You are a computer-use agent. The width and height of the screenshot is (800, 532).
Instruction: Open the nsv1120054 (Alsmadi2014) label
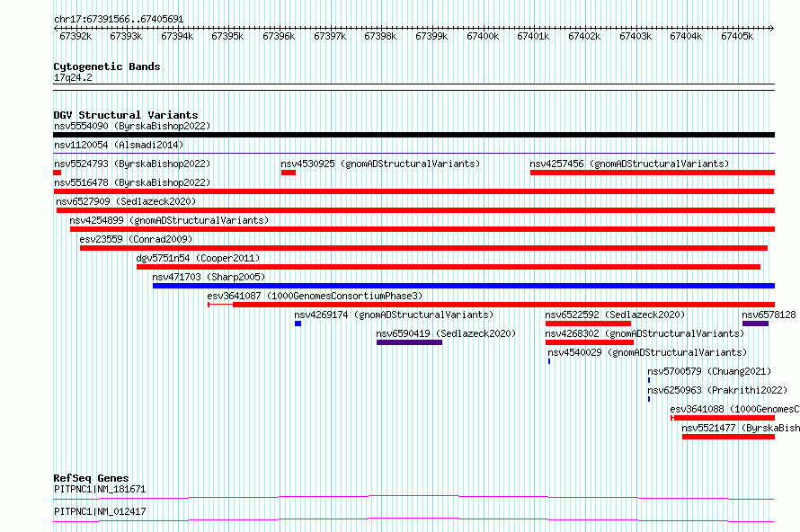pyautogui.click(x=119, y=145)
